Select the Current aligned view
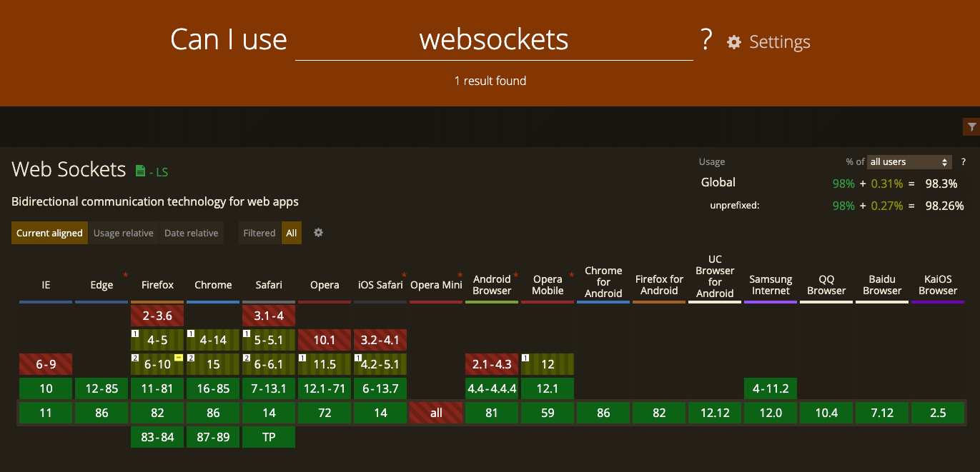The image size is (980, 472). [50, 233]
